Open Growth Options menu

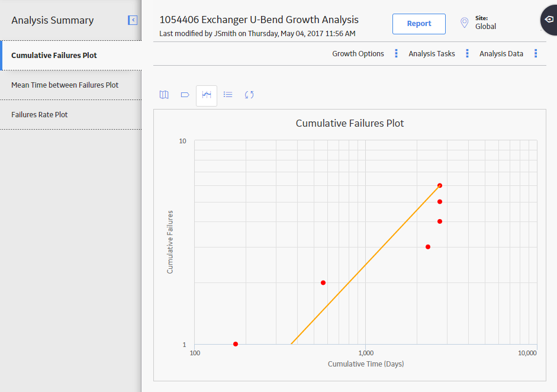[x=358, y=54]
